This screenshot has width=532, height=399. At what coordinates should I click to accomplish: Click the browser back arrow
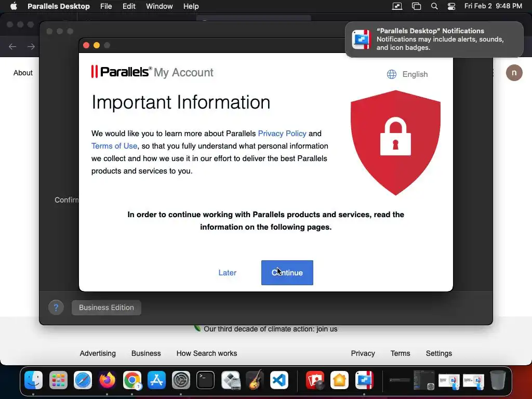[12, 46]
